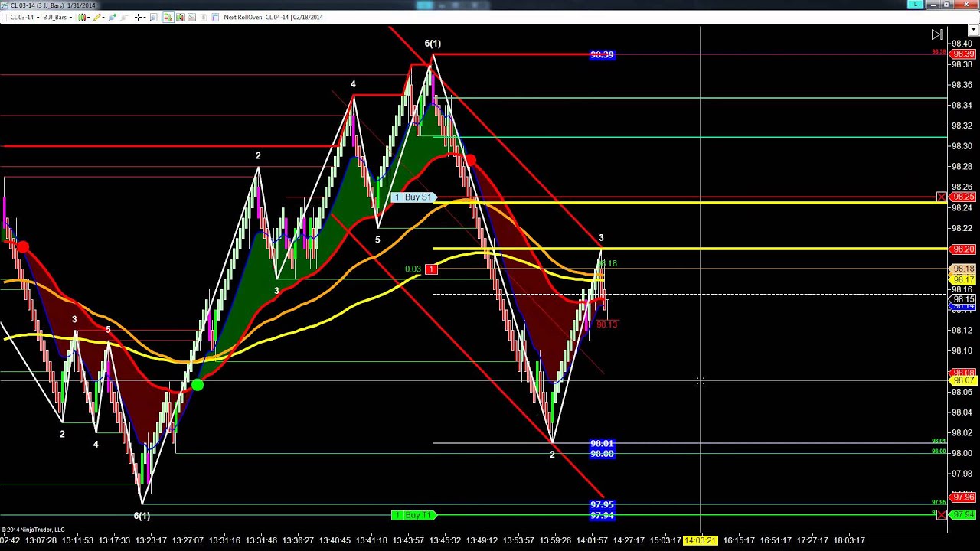
Task: Click the blue 98.39 price label
Action: tap(602, 55)
